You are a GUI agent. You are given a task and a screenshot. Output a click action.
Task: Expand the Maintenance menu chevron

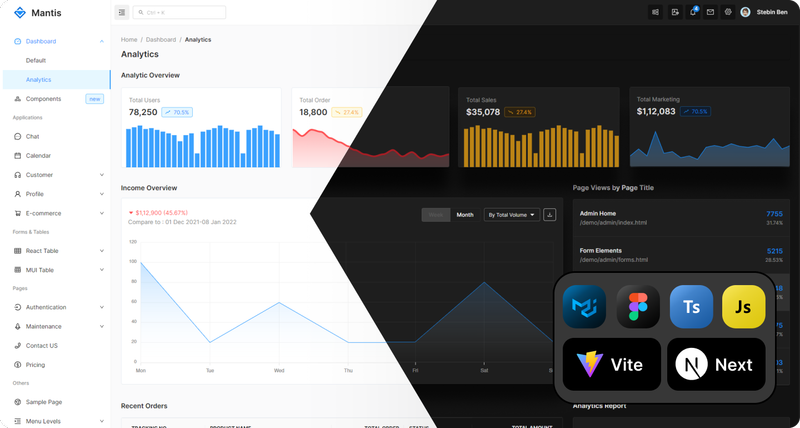pos(102,326)
